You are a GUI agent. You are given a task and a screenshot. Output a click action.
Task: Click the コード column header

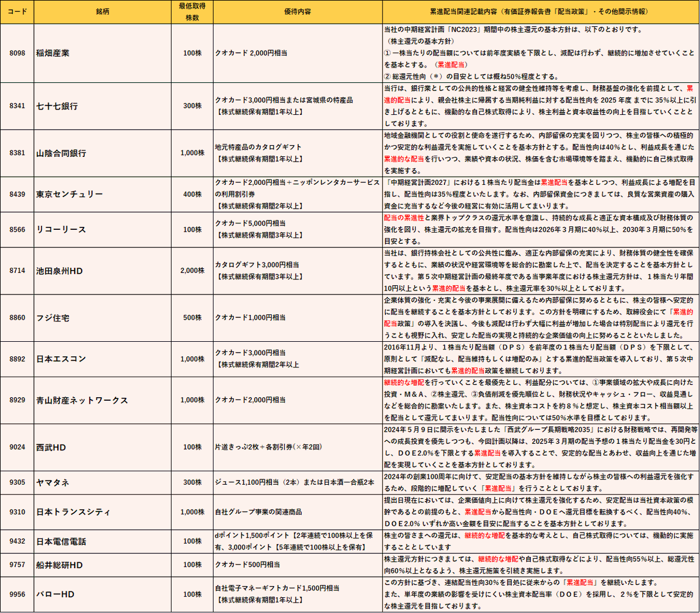click(17, 12)
